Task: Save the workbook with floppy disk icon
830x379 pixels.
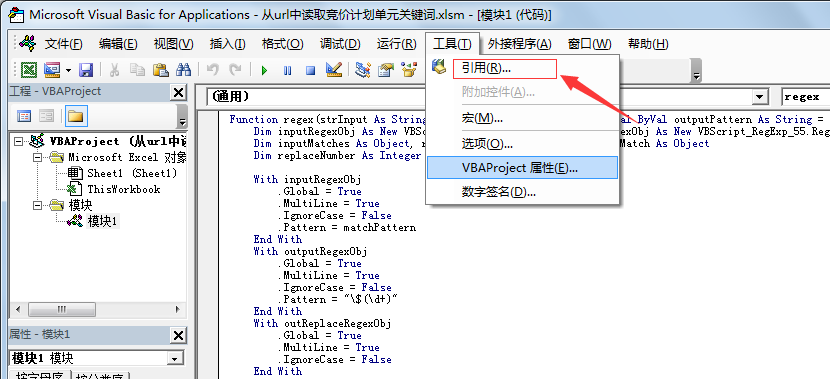Action: (85, 70)
